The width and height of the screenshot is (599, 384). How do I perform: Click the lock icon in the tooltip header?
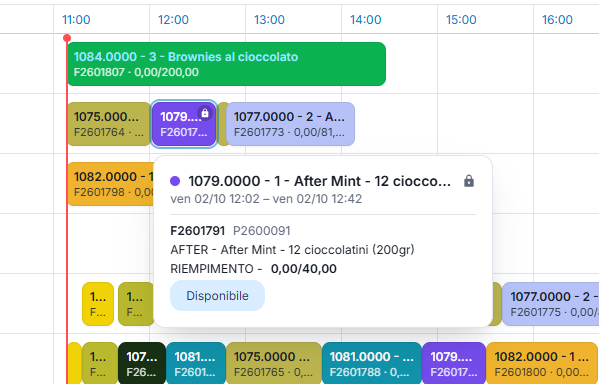(469, 181)
